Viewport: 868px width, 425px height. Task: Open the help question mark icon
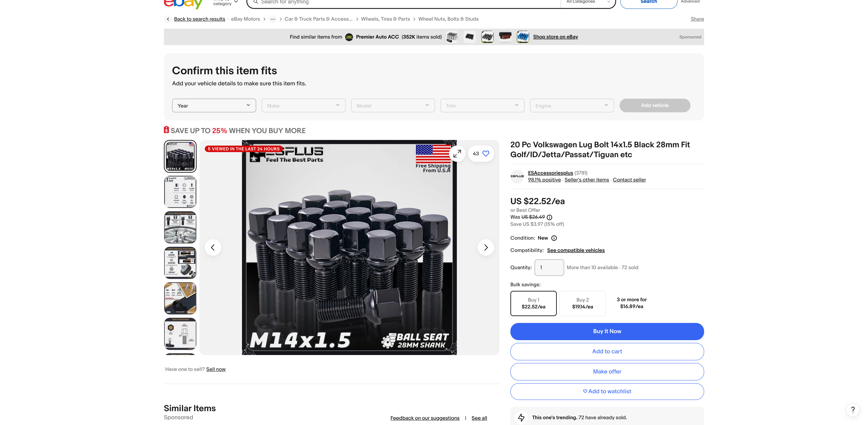852,410
